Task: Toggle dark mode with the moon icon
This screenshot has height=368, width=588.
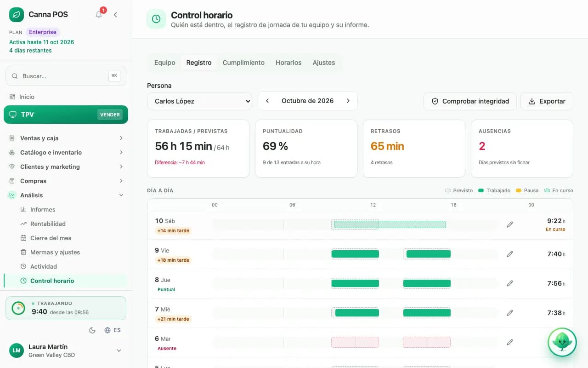Action: (92, 330)
